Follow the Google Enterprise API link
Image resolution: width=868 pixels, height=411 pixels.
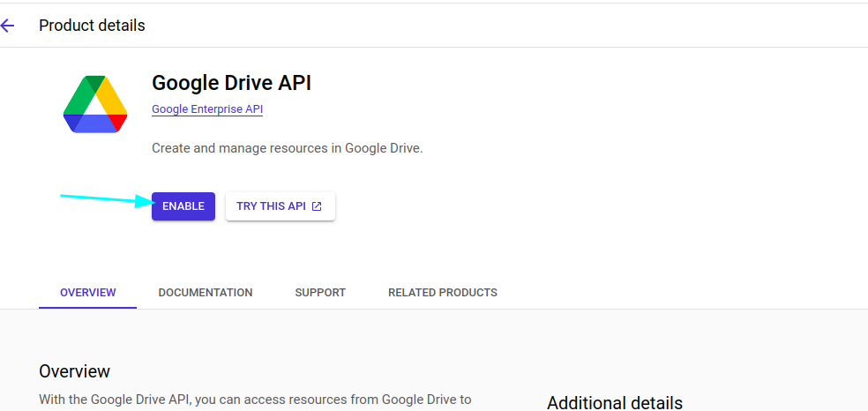point(207,109)
